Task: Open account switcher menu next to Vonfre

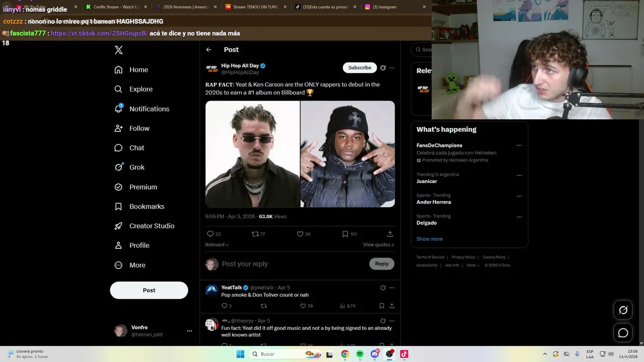Action: [x=190, y=331]
